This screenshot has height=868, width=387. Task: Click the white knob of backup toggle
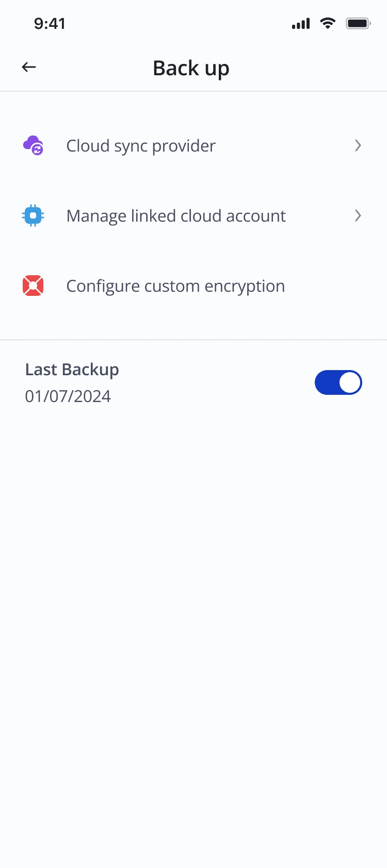click(350, 382)
